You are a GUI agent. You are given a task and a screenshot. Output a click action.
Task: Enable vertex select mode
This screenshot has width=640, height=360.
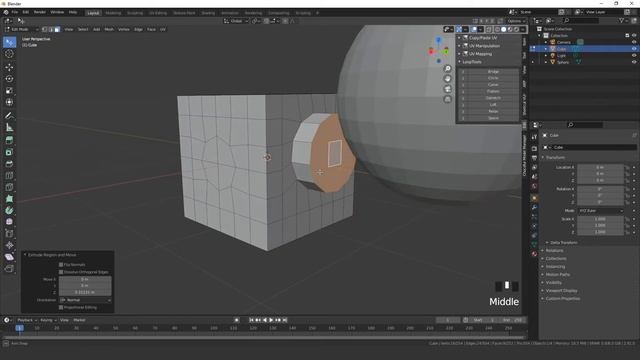coord(44,29)
